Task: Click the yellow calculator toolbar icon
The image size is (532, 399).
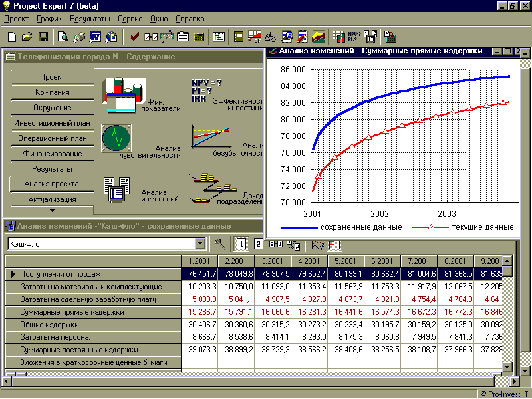Action: pos(199,37)
